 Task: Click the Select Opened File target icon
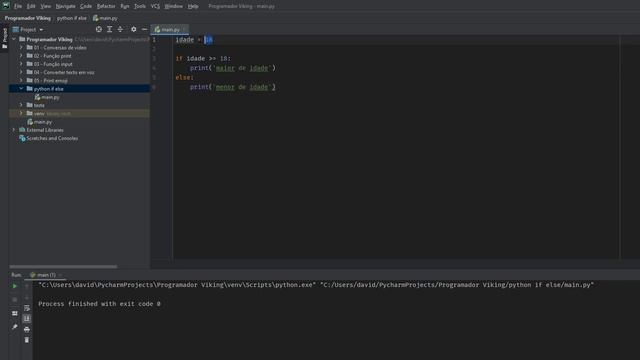99,29
